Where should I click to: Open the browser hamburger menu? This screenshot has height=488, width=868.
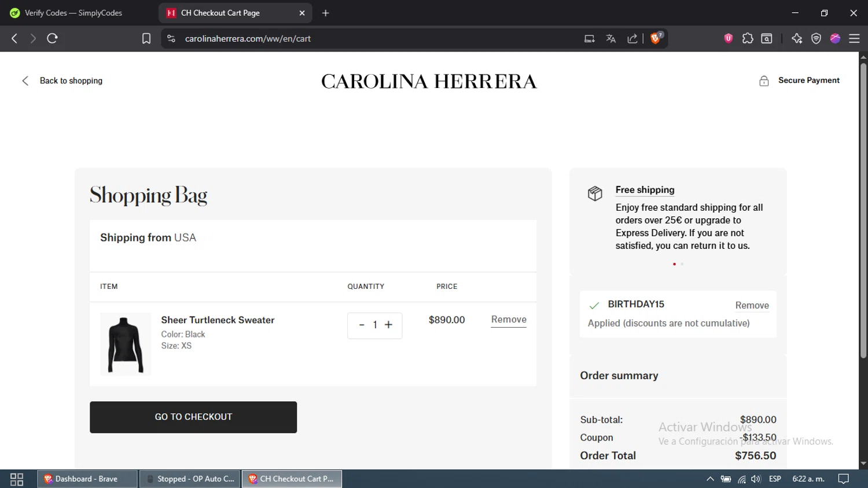point(854,39)
